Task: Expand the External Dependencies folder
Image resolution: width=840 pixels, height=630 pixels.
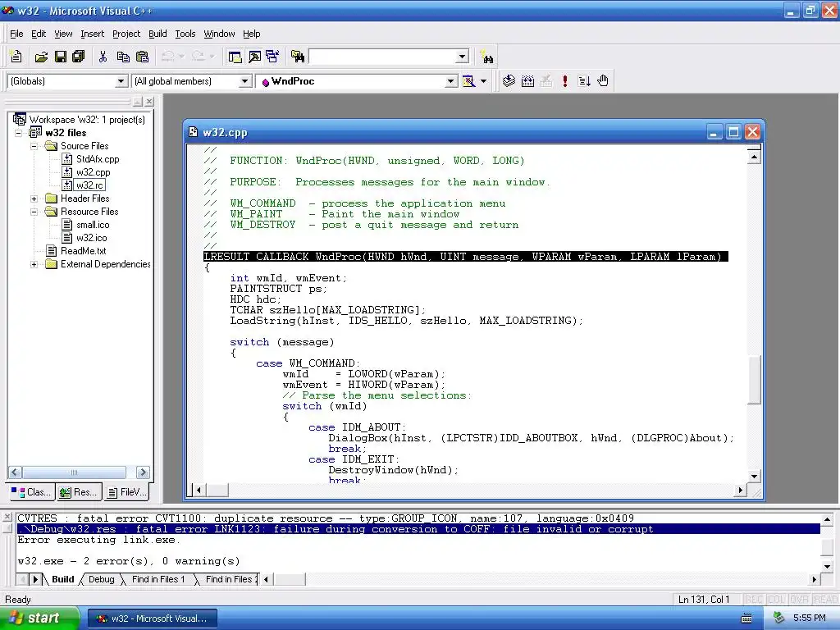Action: (x=34, y=264)
